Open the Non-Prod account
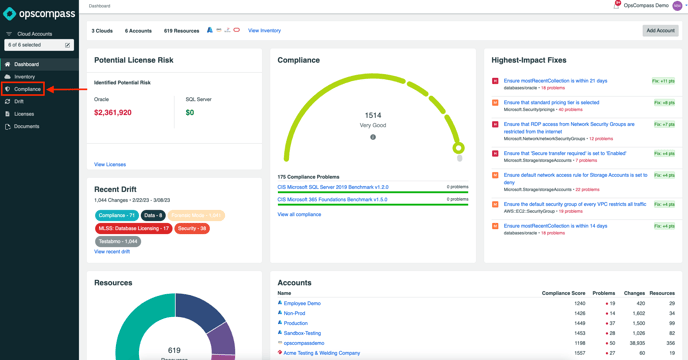Screen dimensions: 688x360 (x=294, y=313)
